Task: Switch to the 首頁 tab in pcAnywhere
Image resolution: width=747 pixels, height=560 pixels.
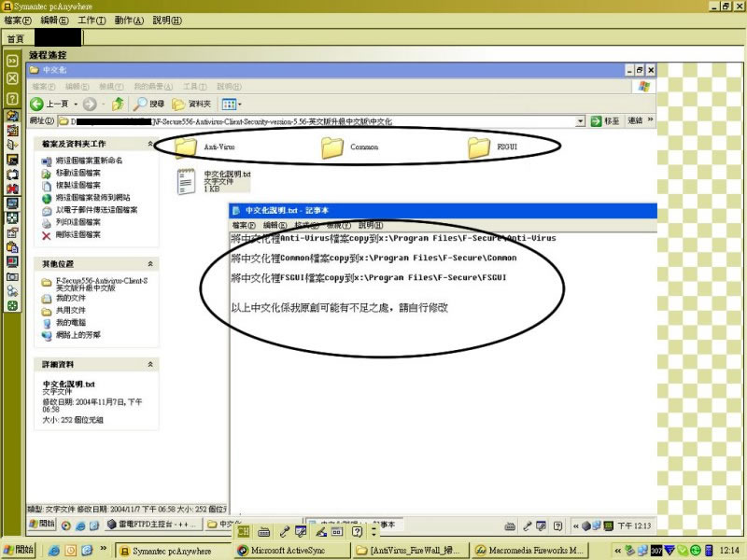Action: click(x=15, y=38)
